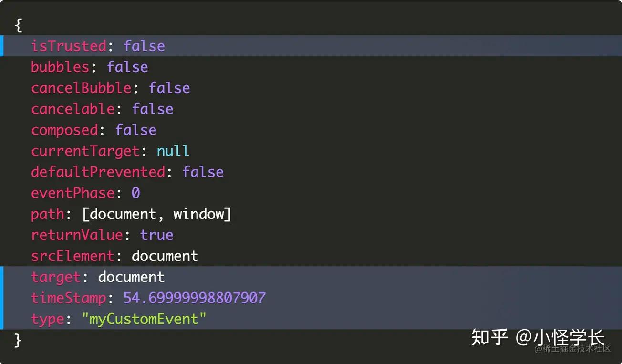Open the 知乎 @小怪学长 watermark

coord(538,337)
